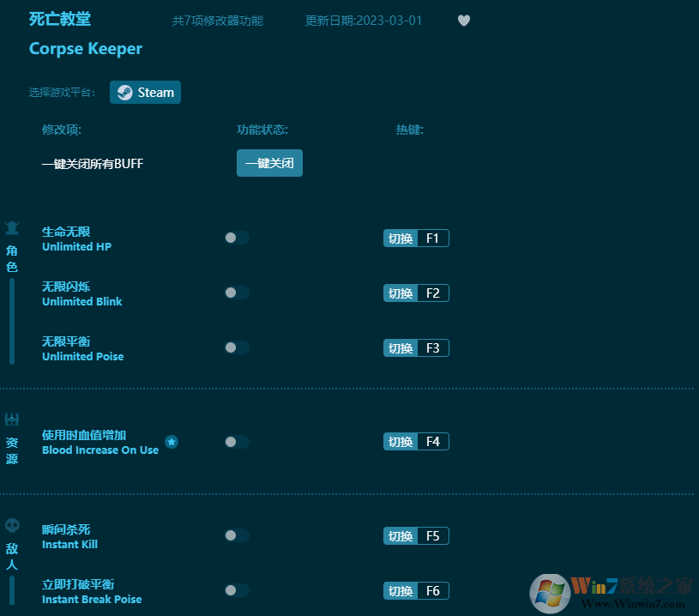The height and width of the screenshot is (616, 699).
Task: Enable Blood Increase On Use toggle
Action: (x=237, y=442)
